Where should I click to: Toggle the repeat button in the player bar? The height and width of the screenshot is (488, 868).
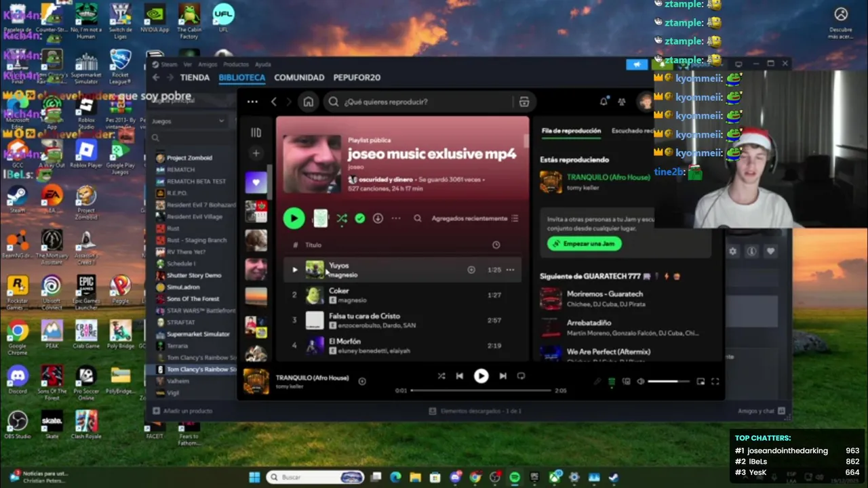point(521,375)
